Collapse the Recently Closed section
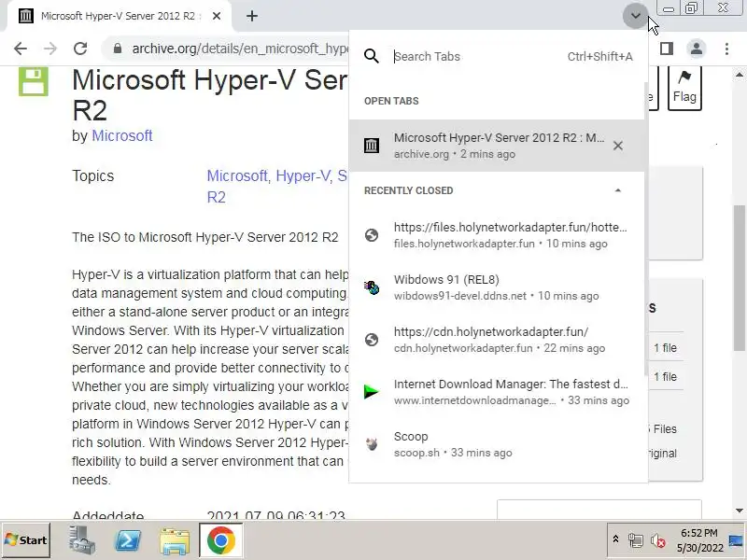The width and height of the screenshot is (747, 560). tap(618, 190)
